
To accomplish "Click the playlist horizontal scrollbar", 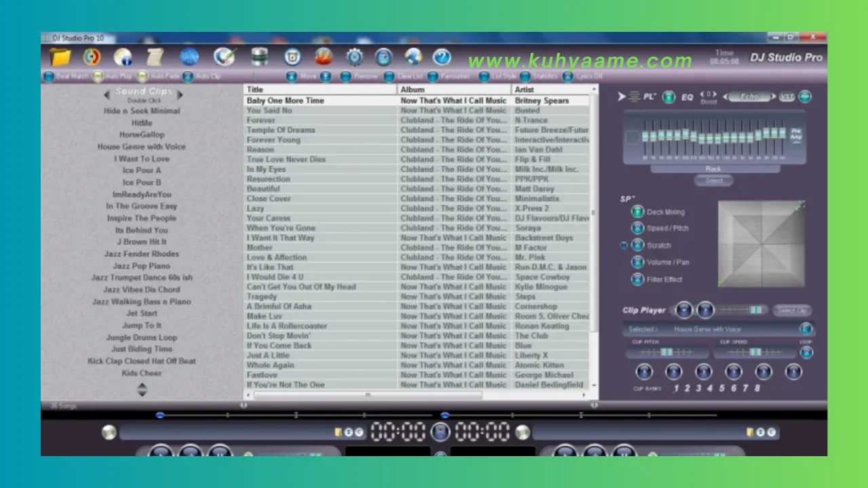I will 368,394.
